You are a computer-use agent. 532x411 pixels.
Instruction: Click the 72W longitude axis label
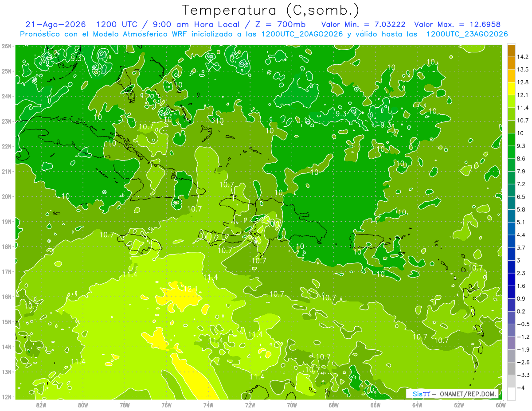coord(250,405)
